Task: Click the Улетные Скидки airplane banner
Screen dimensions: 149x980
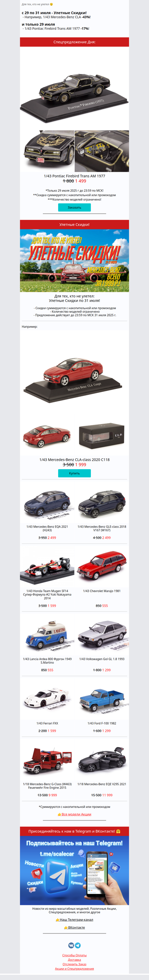Action: (x=74, y=261)
